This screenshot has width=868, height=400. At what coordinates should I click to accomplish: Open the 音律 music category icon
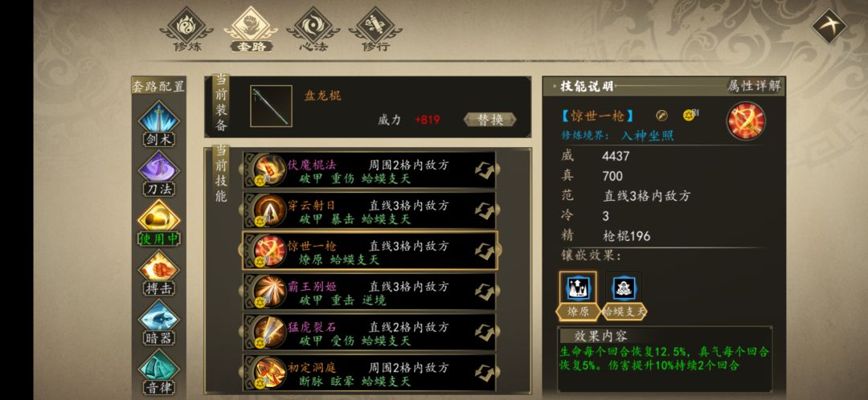[x=159, y=372]
